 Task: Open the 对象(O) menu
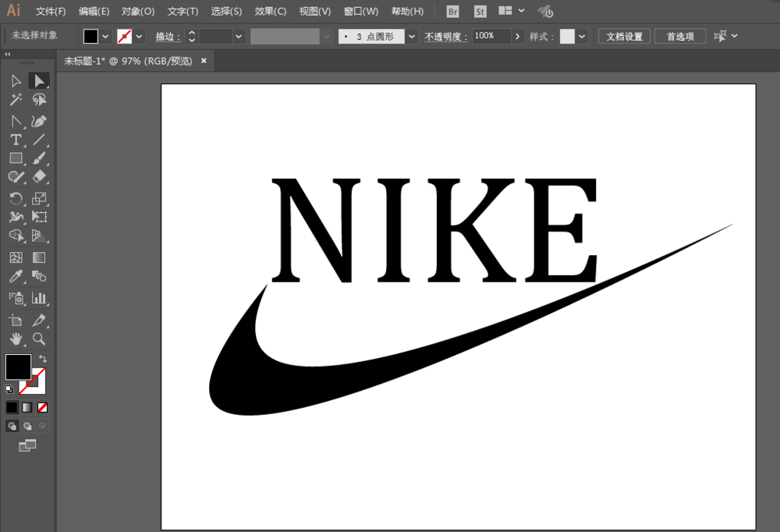click(138, 12)
